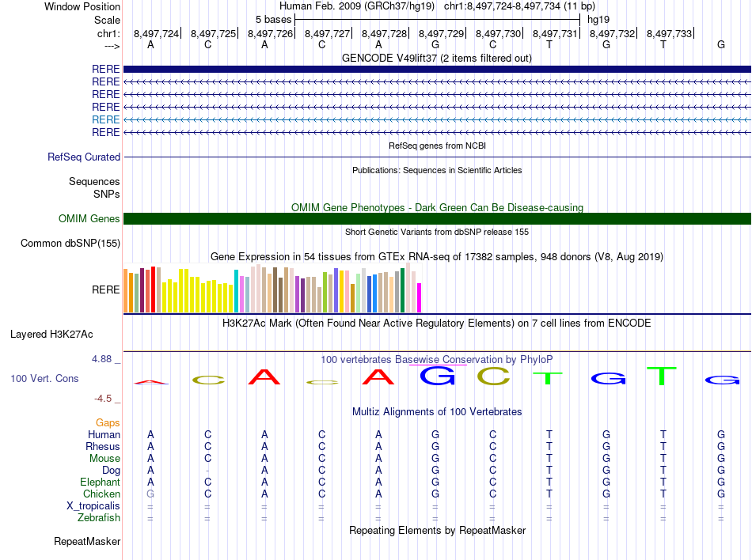Click the dash gap in Dog alignment row
Viewport: 752px width, 560px height.
(207, 471)
